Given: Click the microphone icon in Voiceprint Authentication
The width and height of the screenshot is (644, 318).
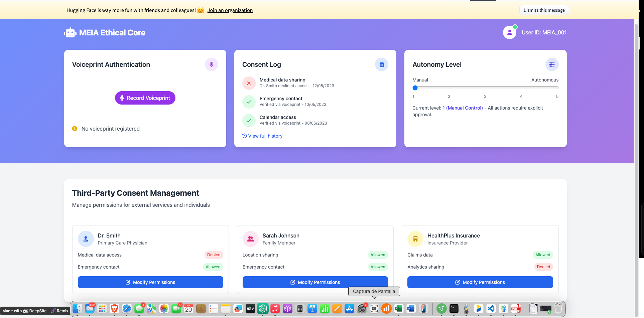Looking at the screenshot, I should click(x=211, y=64).
